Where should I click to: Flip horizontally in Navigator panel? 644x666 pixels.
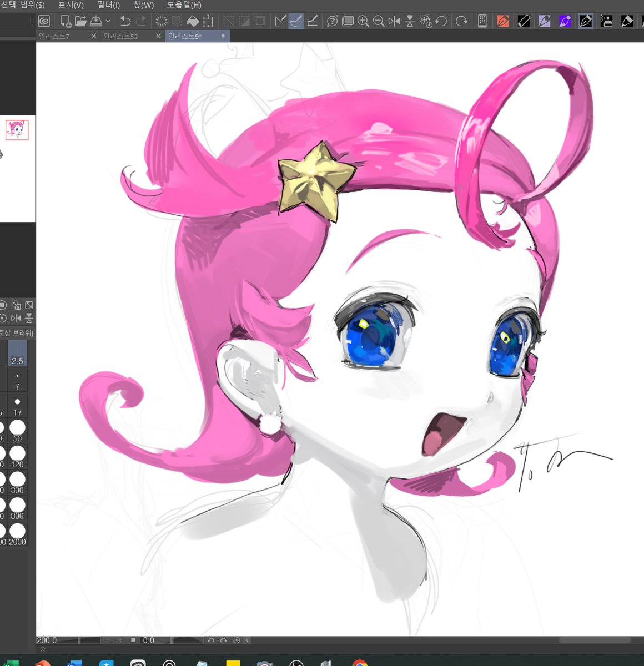tap(16, 318)
